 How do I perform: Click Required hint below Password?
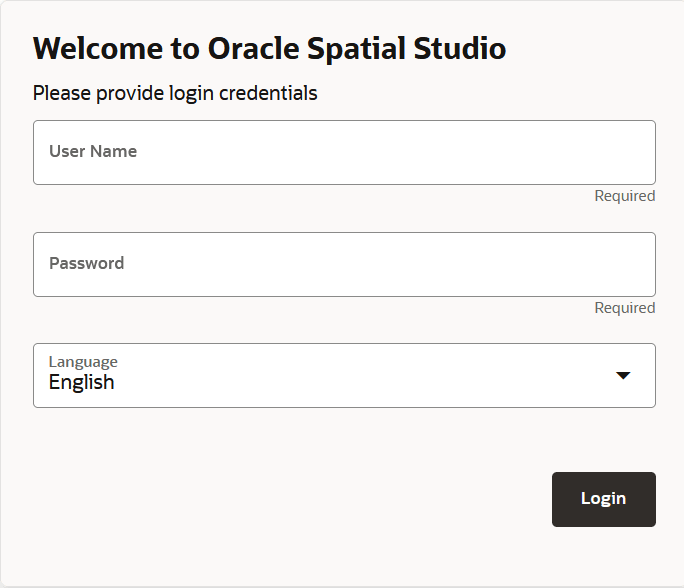[x=624, y=308]
